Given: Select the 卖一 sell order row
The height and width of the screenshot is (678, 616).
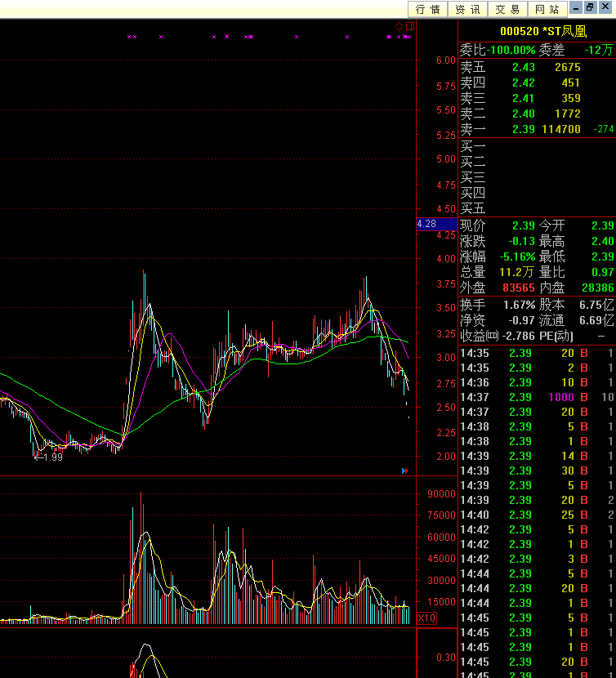Looking at the screenshot, I should pyautogui.click(x=536, y=129).
